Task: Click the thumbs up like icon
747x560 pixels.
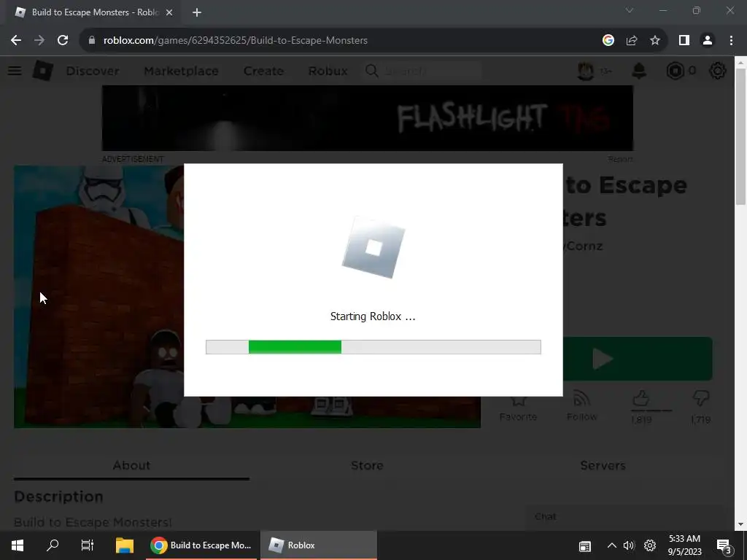Action: [641, 398]
